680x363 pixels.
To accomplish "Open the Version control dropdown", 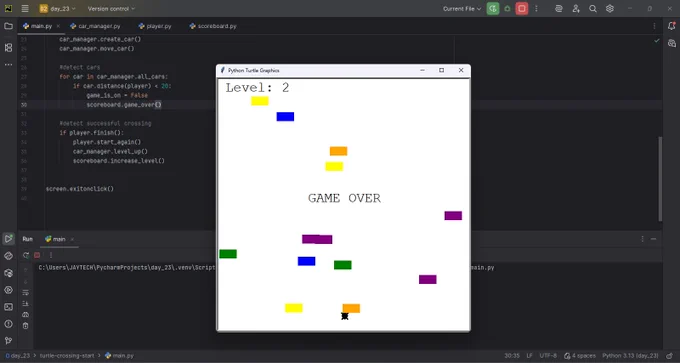I will coord(111,9).
